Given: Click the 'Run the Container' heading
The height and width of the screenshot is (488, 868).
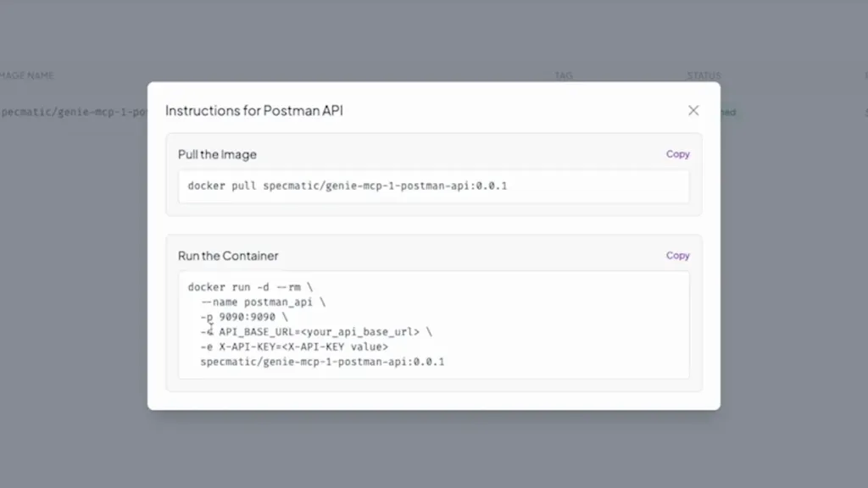Looking at the screenshot, I should click(x=228, y=255).
